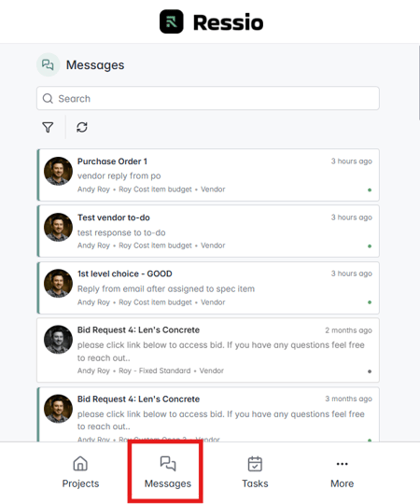Open the 2 months ago Bid Request message
Screen dimensions: 420x504
208,350
